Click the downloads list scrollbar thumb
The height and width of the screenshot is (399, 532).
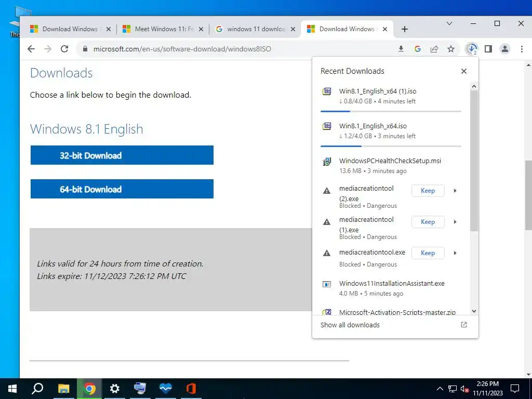474,161
